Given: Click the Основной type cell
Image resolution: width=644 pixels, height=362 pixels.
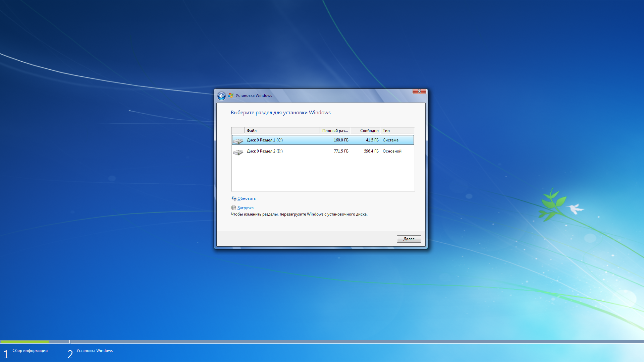Looking at the screenshot, I should click(x=392, y=151).
